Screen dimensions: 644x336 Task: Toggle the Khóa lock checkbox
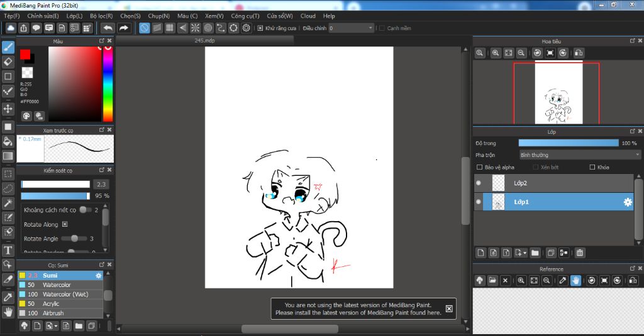pyautogui.click(x=592, y=167)
